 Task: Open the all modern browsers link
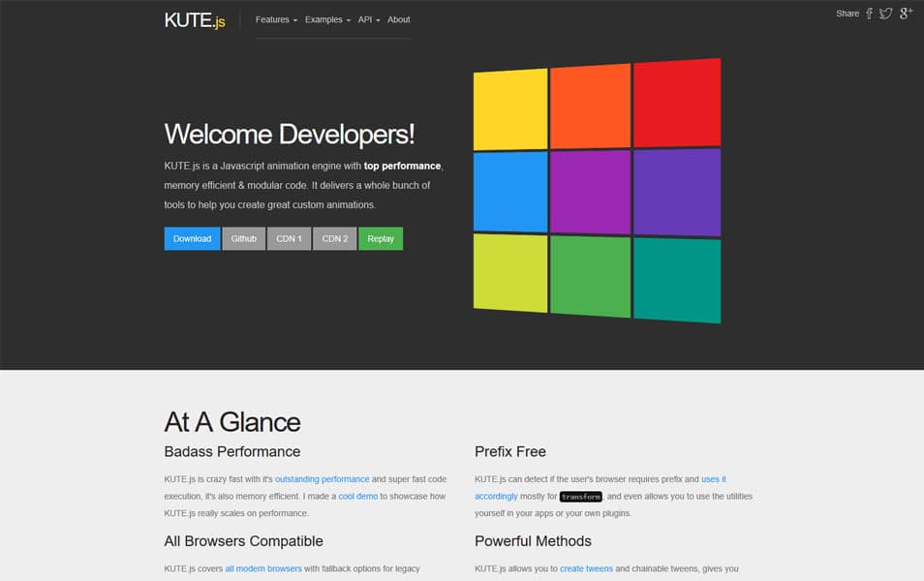(262, 568)
